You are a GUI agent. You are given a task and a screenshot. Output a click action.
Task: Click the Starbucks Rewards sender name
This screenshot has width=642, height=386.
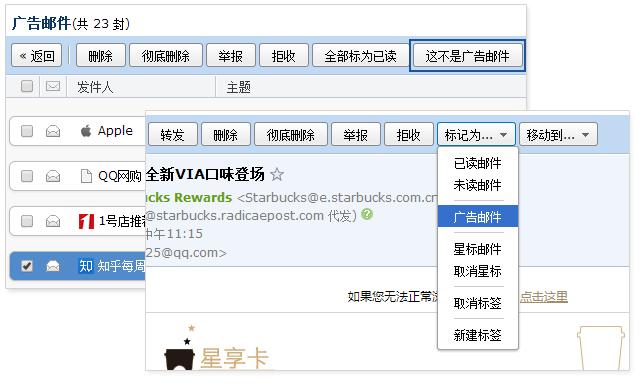click(x=189, y=197)
